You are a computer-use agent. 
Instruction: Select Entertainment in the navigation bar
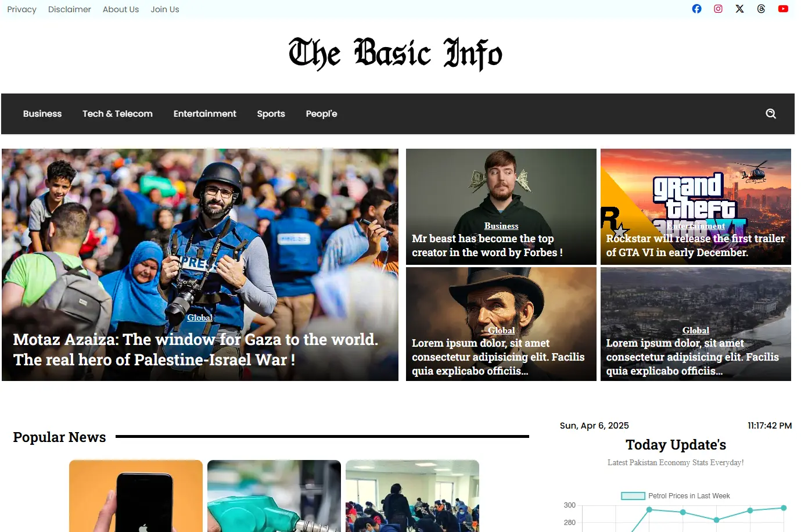[x=205, y=114]
